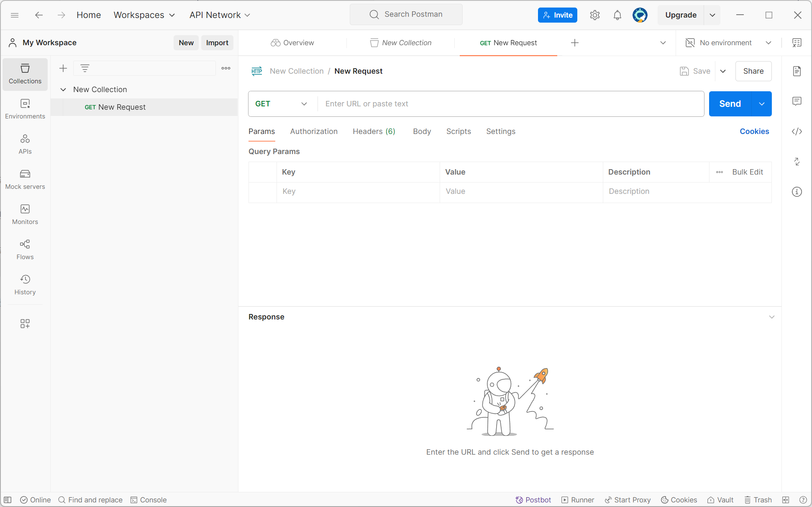Click New Collection in the breadcrumb

297,71
